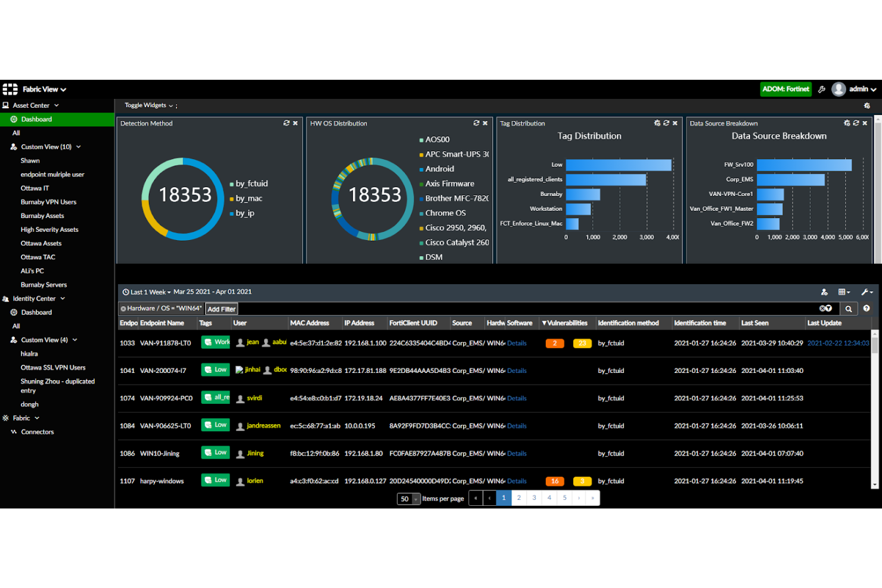Open Details for endpoint WIN10-Jining
The width and height of the screenshot is (882, 588).
(517, 453)
